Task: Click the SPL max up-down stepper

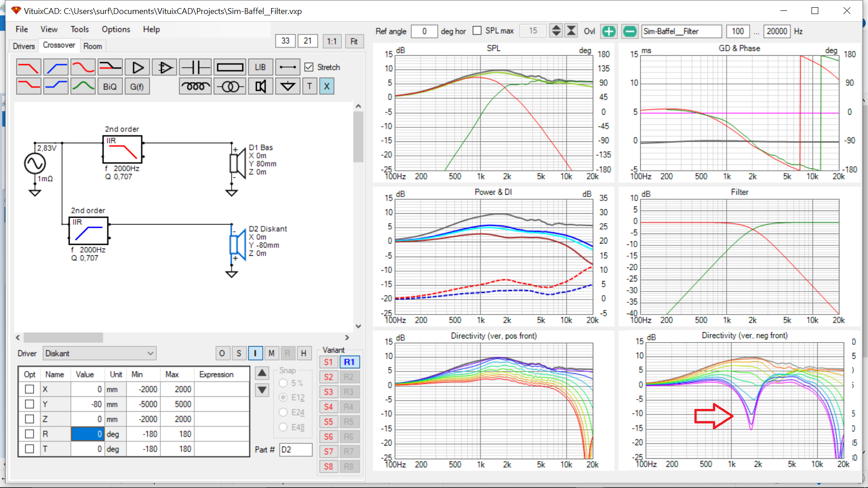Action: pyautogui.click(x=557, y=31)
